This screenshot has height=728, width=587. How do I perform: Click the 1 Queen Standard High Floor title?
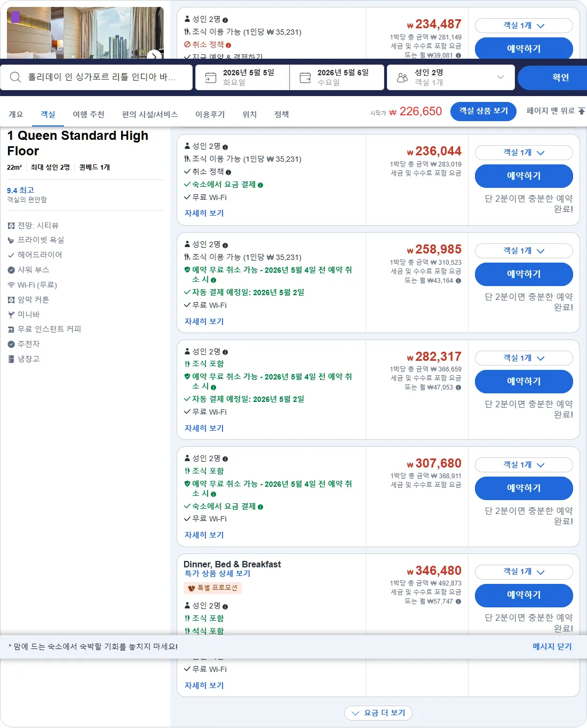[x=78, y=143]
